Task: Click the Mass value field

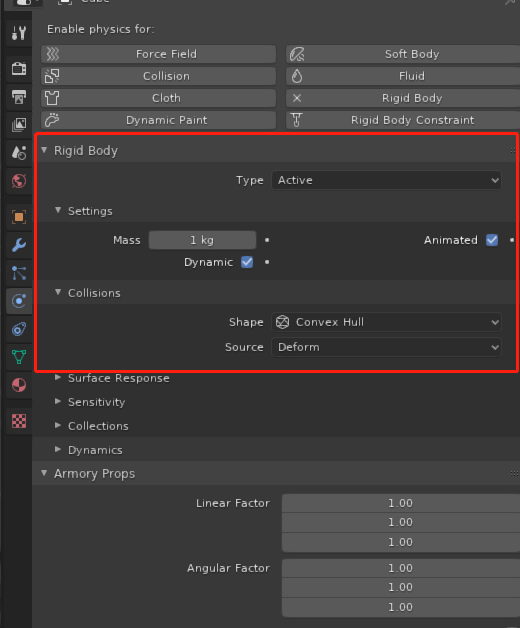Action: [202, 240]
